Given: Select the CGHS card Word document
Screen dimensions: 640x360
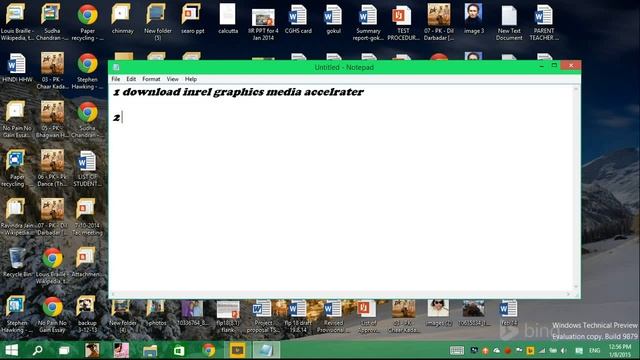Looking at the screenshot, I should point(298,19).
